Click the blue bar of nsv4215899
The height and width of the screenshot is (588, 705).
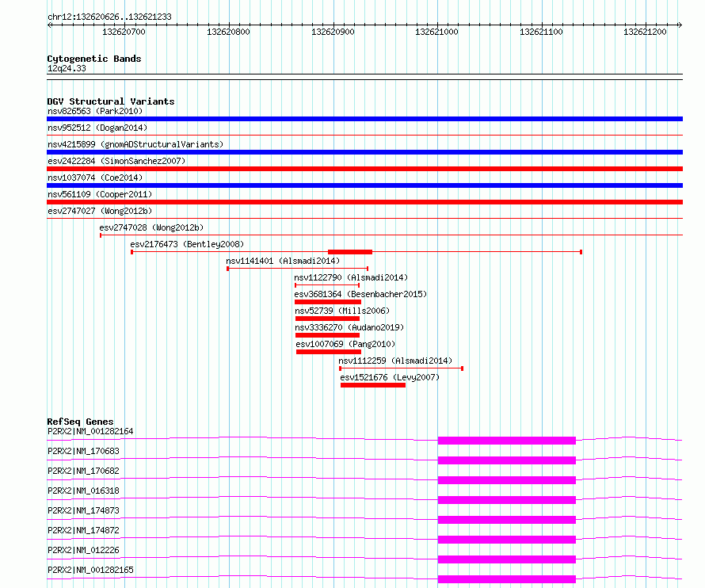coord(364,152)
